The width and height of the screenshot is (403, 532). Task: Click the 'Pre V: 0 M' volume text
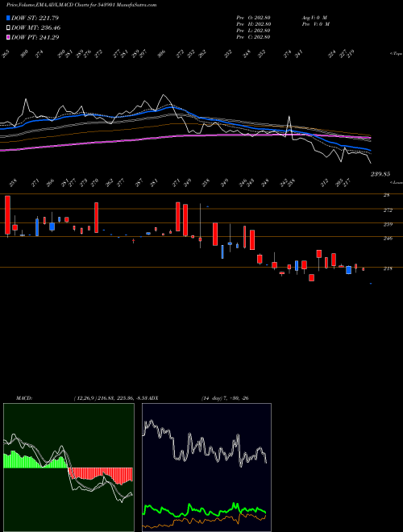[x=315, y=24]
